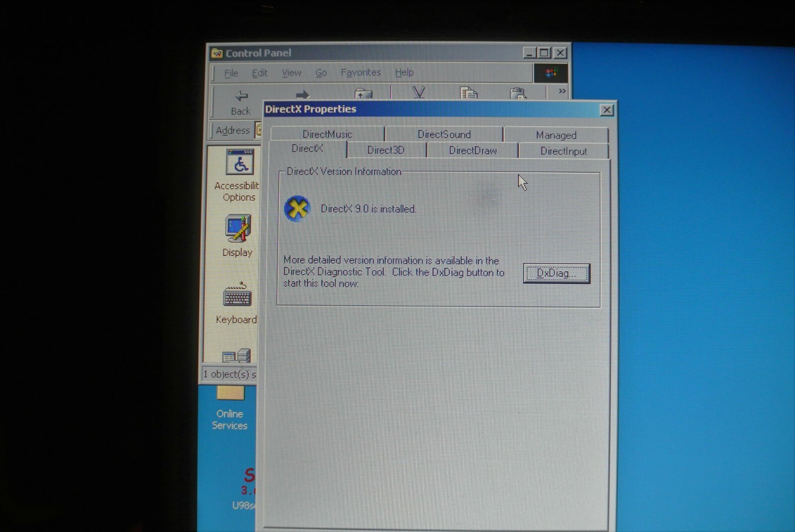Screen dimensions: 795x532
Task: Switch to the DirectInput tab
Action: click(563, 151)
